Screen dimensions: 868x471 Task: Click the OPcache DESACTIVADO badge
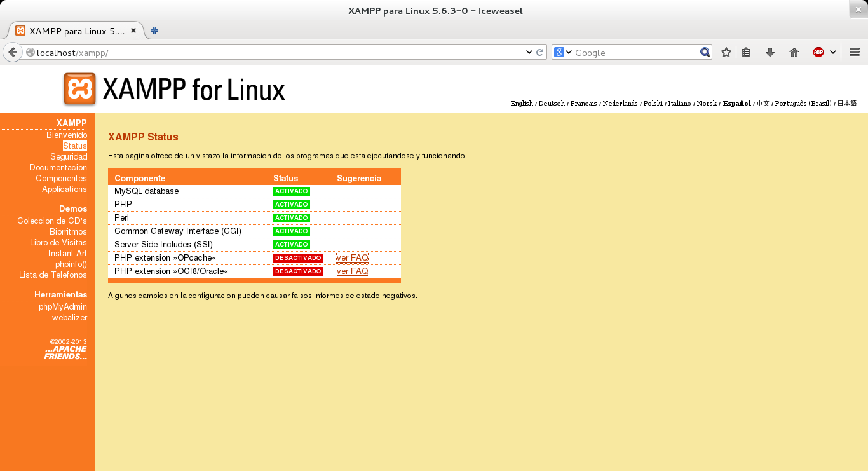tap(298, 258)
